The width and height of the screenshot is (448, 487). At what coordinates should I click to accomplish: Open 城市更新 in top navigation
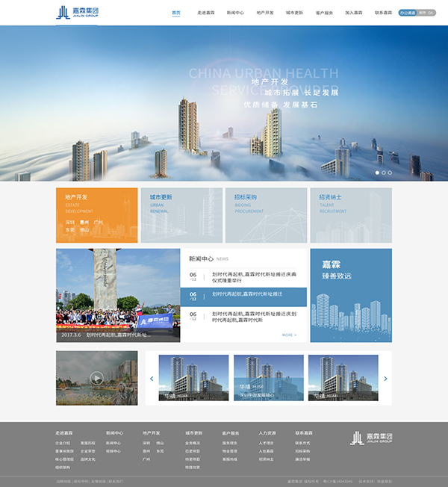[x=294, y=13]
